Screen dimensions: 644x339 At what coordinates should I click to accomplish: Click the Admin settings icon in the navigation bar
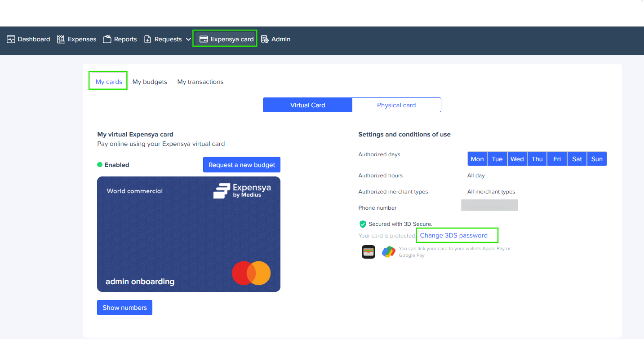(x=265, y=39)
